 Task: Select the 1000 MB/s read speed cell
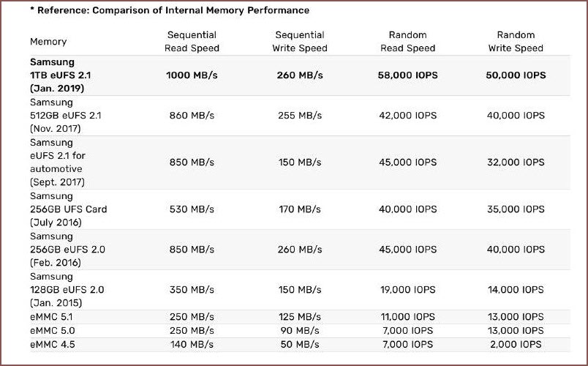coord(192,75)
